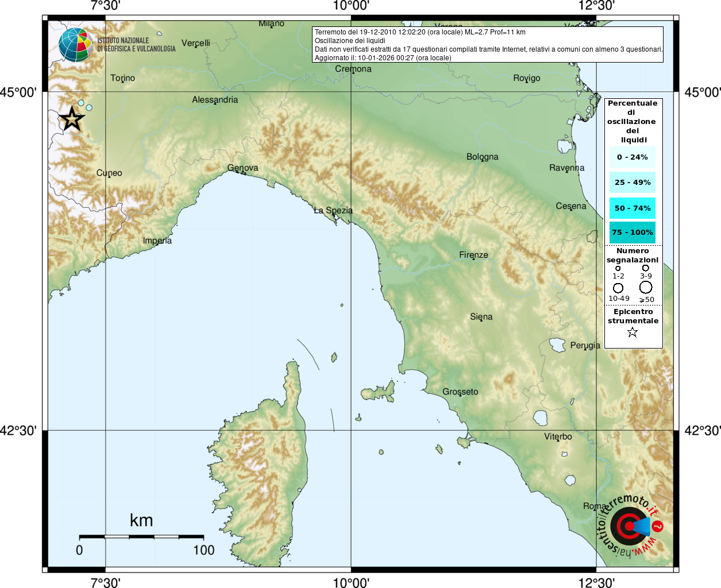Select the 0 - 24% color swatch
This screenshot has width=721, height=588.
[x=633, y=157]
